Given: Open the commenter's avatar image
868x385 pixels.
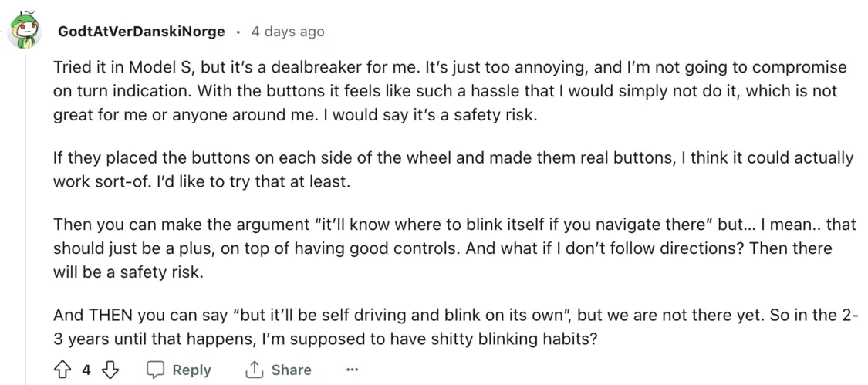Looking at the screenshot, I should tap(25, 31).
